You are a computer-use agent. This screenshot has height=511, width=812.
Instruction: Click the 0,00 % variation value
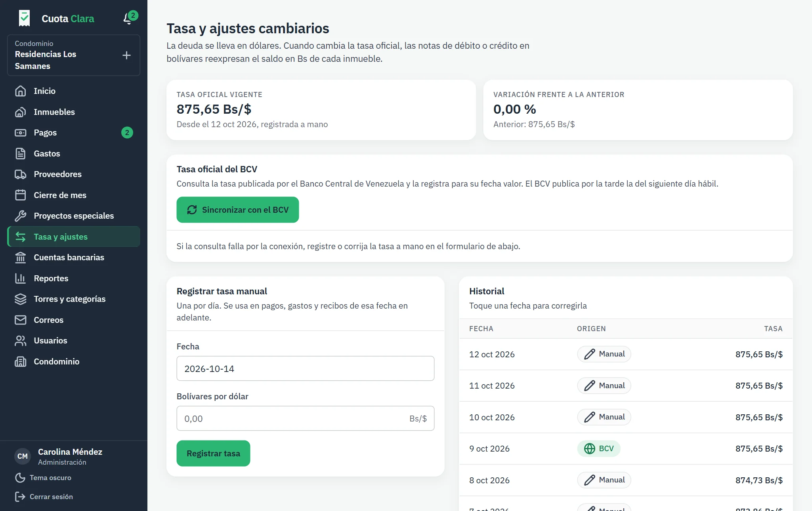tap(515, 109)
